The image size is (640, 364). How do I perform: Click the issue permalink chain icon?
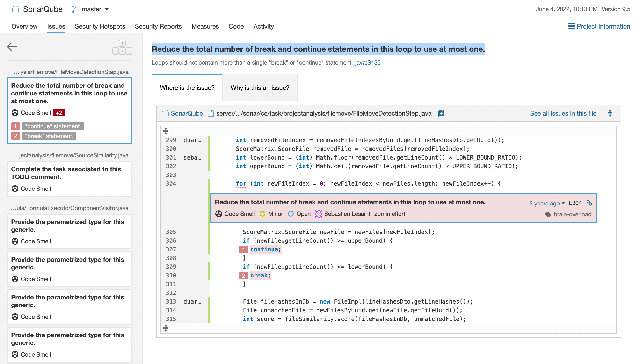coord(589,203)
